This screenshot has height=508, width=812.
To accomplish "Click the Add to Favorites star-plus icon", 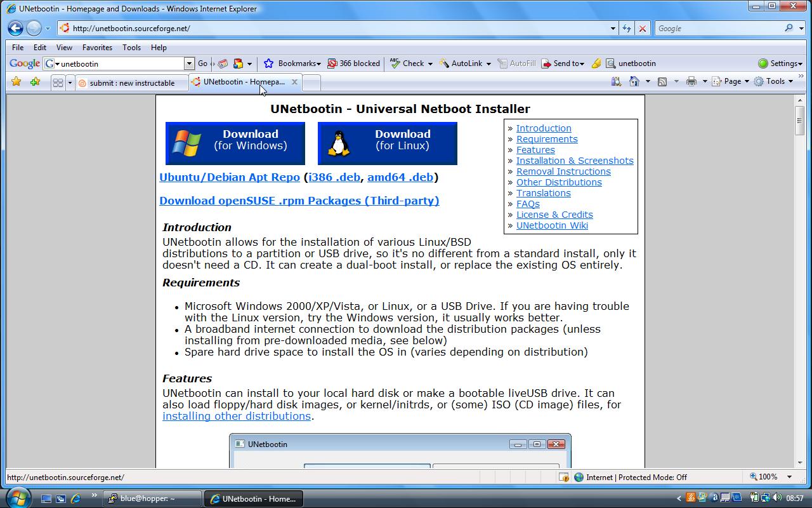I will tap(35, 81).
